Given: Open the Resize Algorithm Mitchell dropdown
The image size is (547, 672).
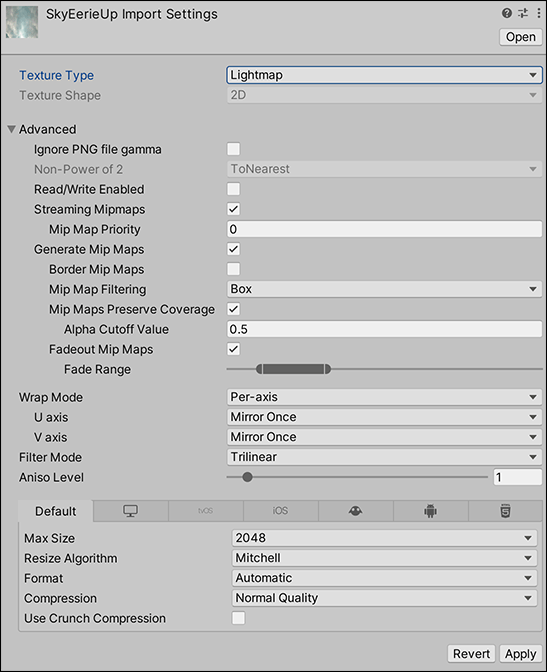Looking at the screenshot, I should (385, 558).
